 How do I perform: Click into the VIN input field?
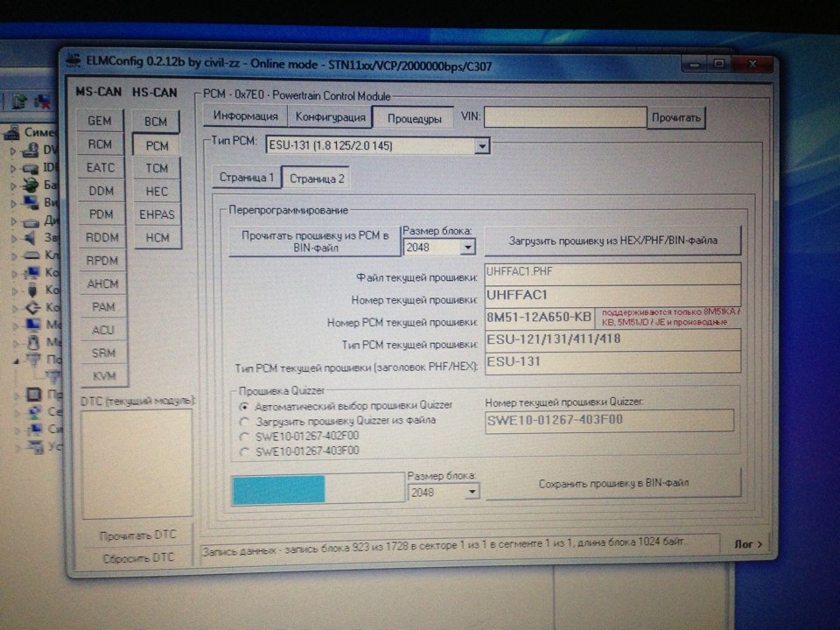(564, 116)
